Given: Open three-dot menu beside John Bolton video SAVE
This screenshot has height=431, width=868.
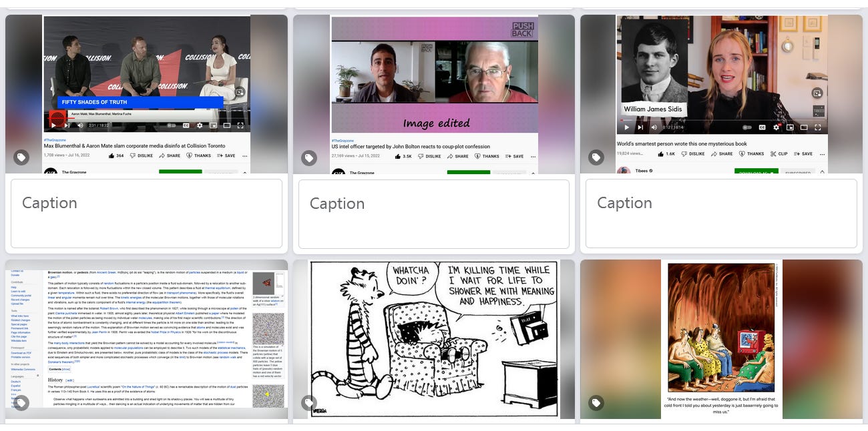Looking at the screenshot, I should [x=533, y=156].
